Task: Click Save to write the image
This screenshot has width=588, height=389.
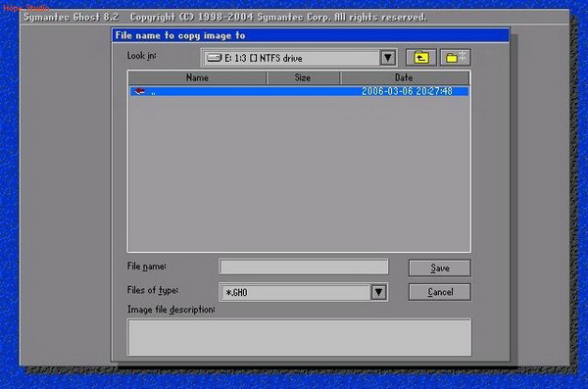Action: (x=439, y=268)
